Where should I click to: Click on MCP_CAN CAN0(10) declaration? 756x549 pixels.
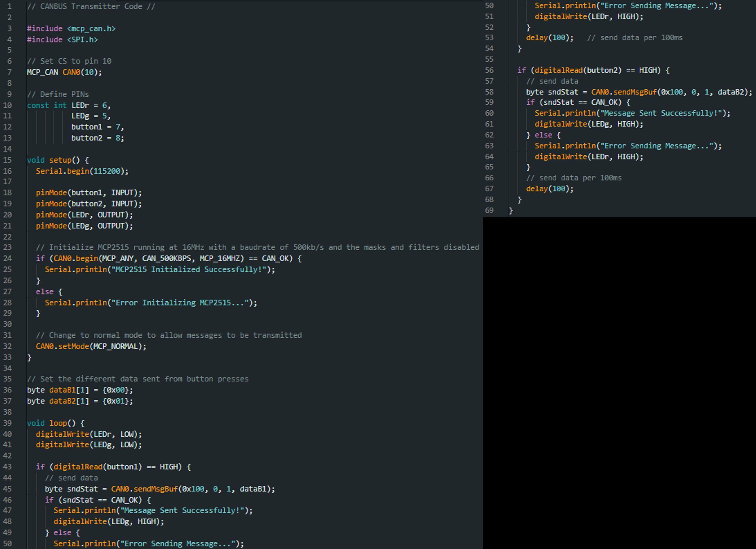pyautogui.click(x=64, y=72)
